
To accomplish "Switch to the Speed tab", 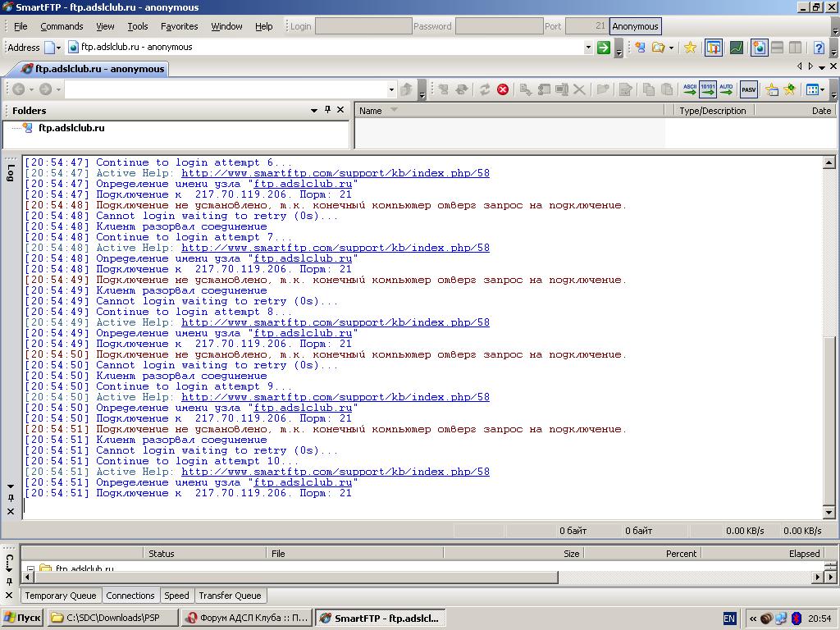I will tap(176, 596).
